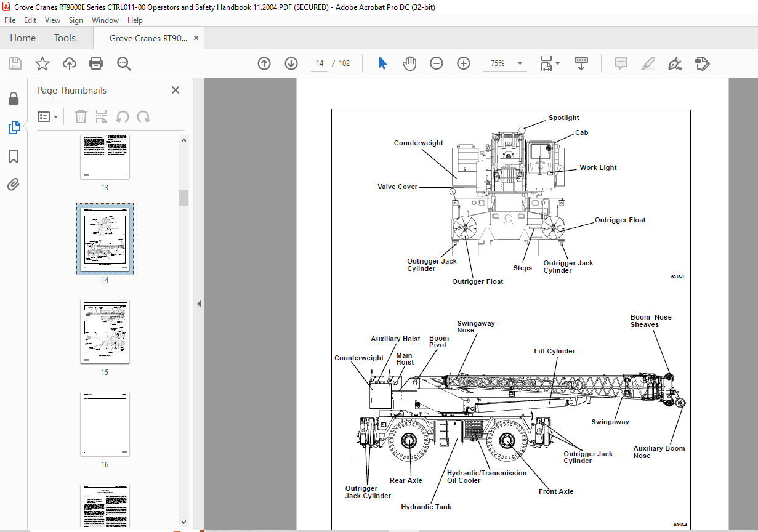
Task: Choose the selection arrow tool
Action: (x=382, y=63)
